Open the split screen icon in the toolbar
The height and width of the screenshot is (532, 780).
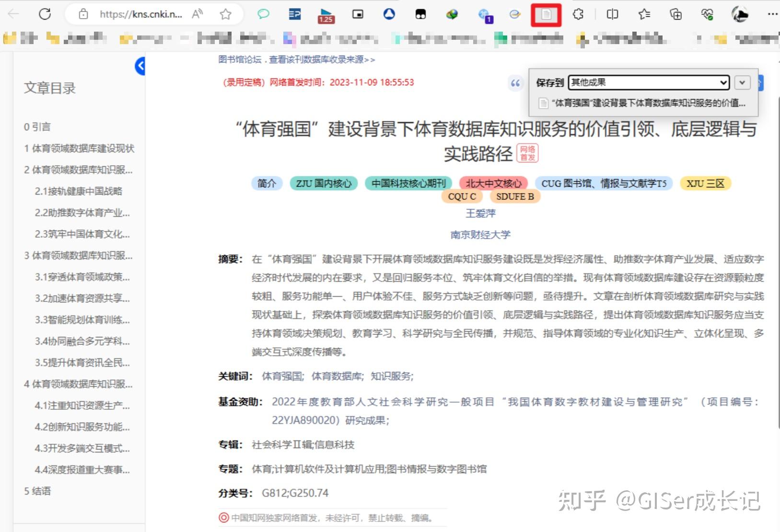[612, 14]
